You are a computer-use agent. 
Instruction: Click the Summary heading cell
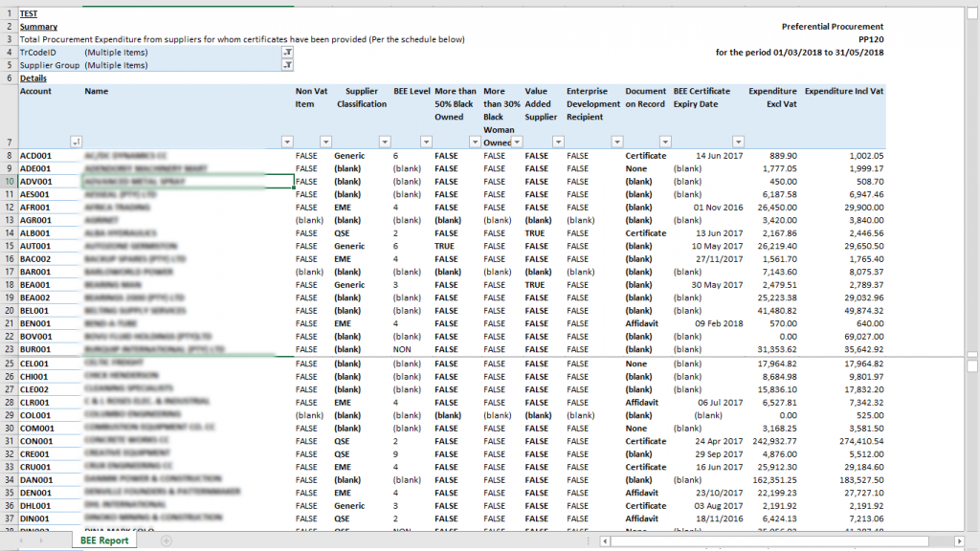38,27
